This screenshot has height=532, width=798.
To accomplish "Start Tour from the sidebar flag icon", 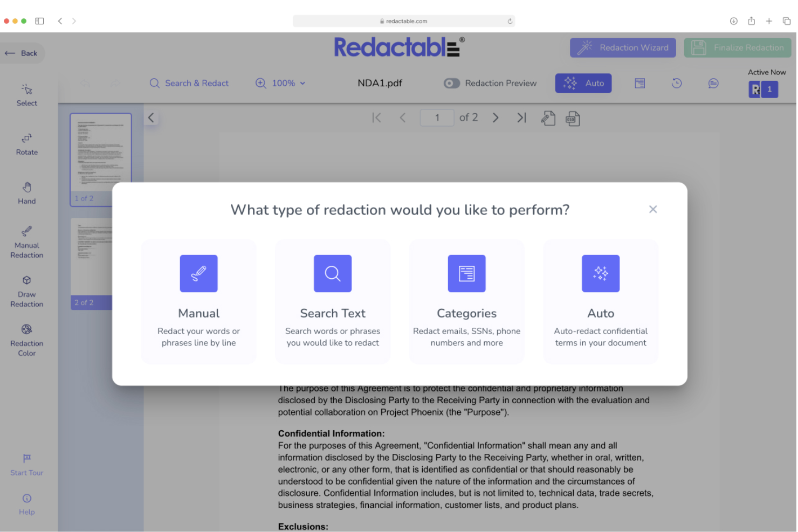I will click(x=27, y=465).
